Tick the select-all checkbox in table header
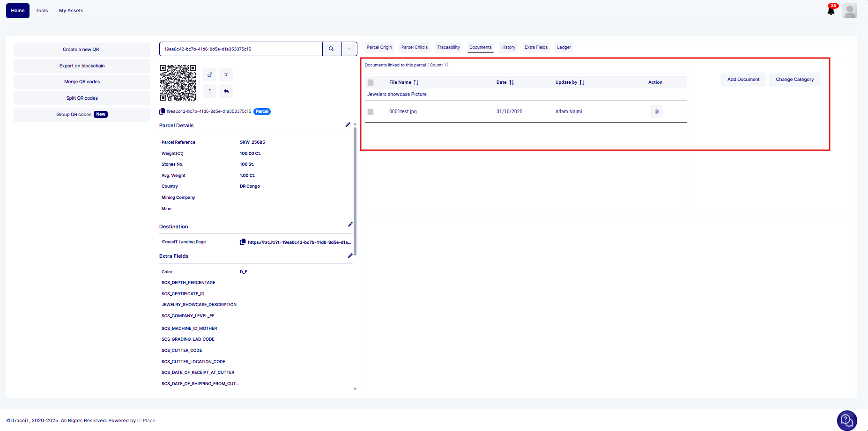This screenshot has height=431, width=868. point(371,82)
